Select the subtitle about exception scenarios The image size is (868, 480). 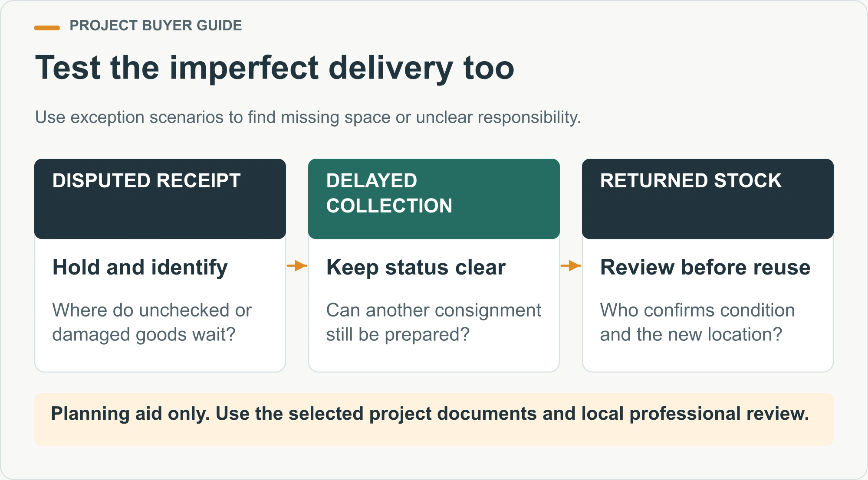click(308, 118)
